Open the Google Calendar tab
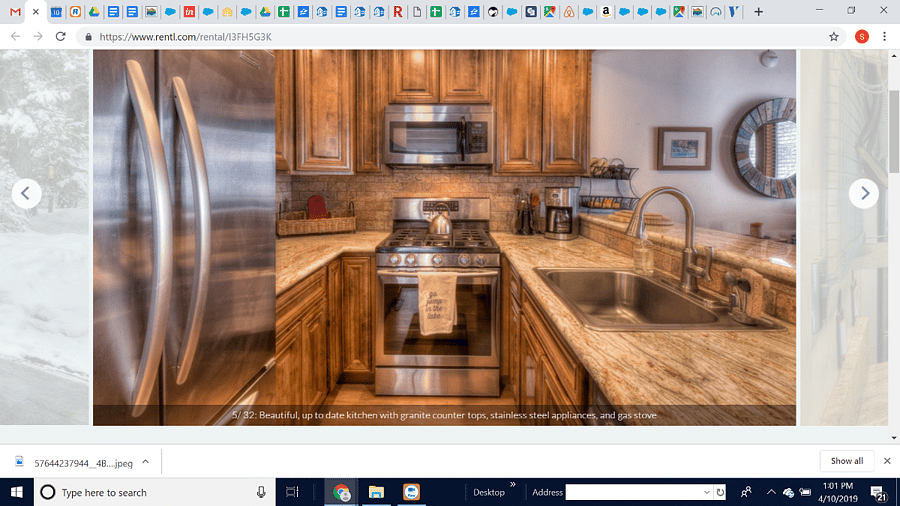This screenshot has height=506, width=900. pos(56,11)
